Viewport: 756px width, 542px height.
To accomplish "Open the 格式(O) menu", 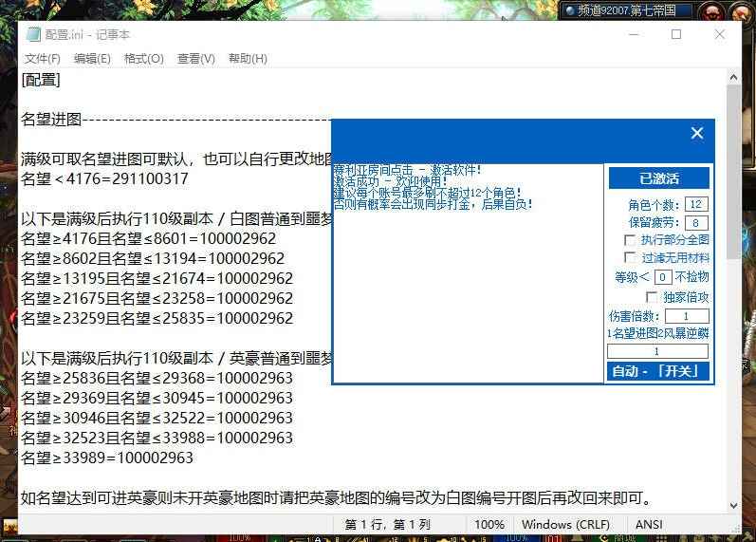I will click(x=143, y=59).
